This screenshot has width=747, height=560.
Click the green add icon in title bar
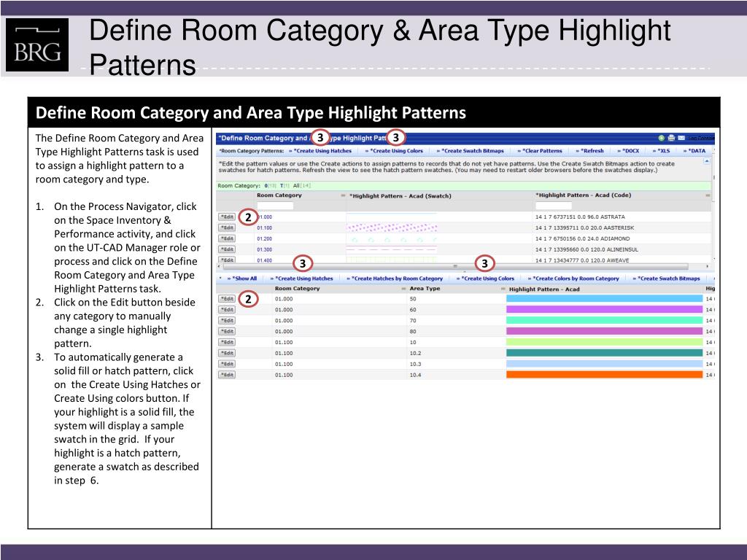[661, 138]
